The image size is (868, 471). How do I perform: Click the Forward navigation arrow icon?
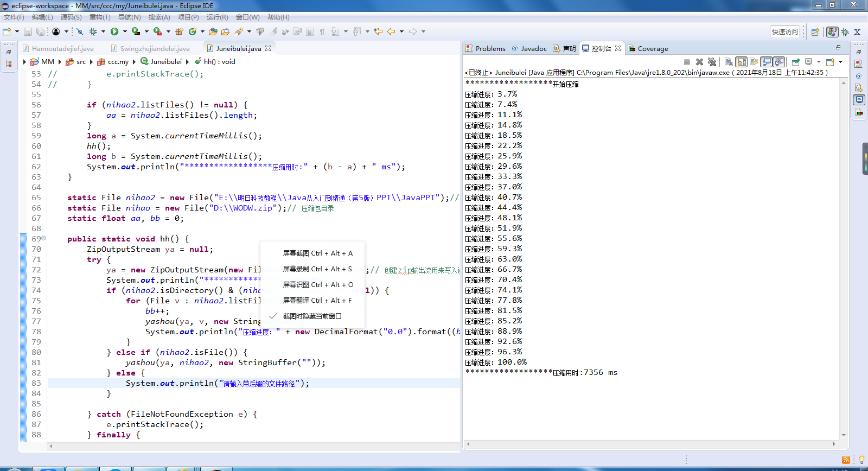tap(413, 31)
